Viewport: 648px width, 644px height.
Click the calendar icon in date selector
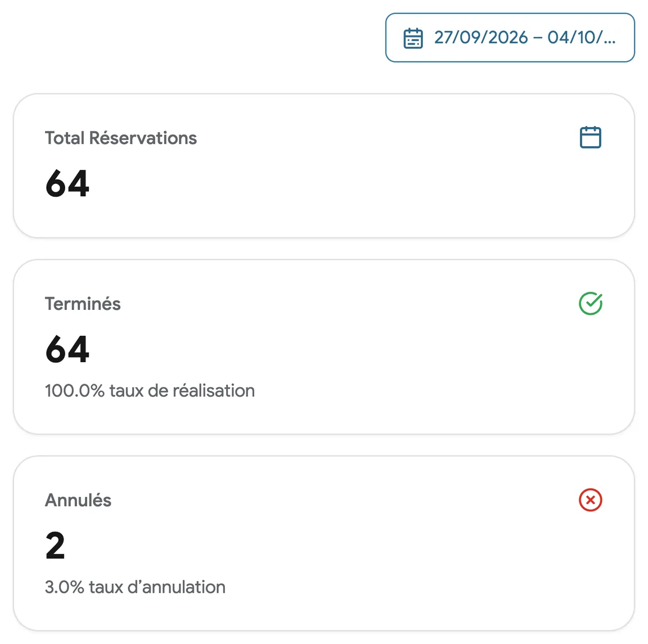tap(413, 38)
